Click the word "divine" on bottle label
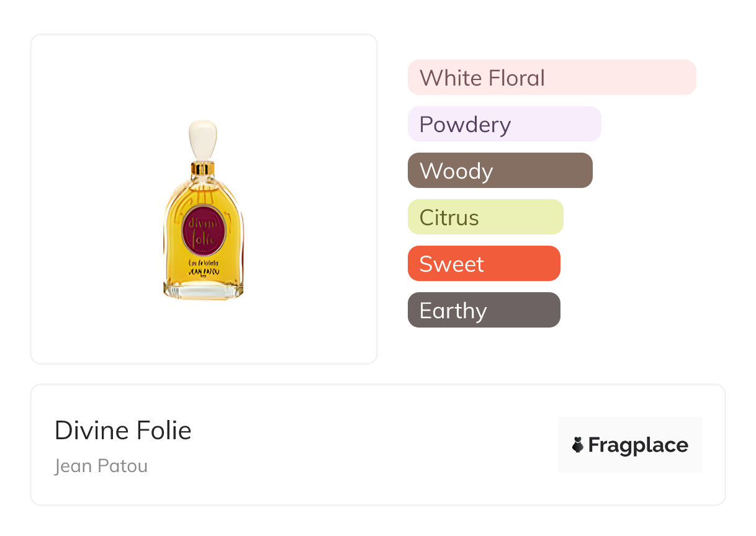The image size is (756, 536). click(203, 223)
